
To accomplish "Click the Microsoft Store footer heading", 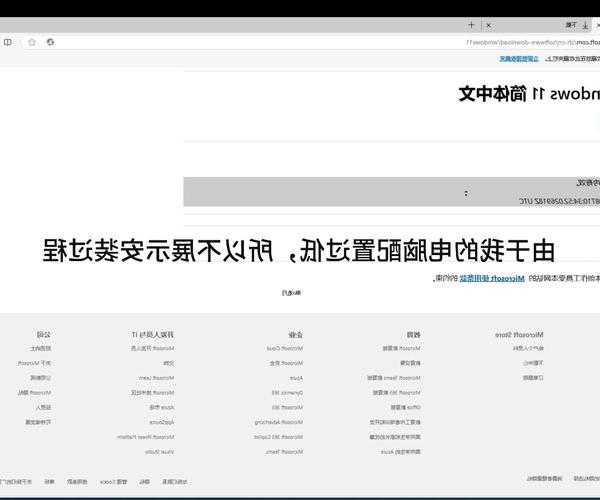I will (x=519, y=333).
